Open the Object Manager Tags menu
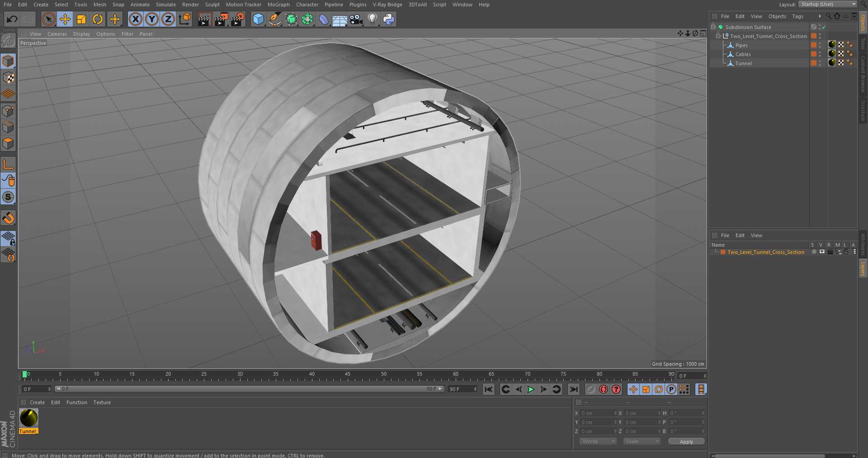868x458 pixels. (797, 16)
